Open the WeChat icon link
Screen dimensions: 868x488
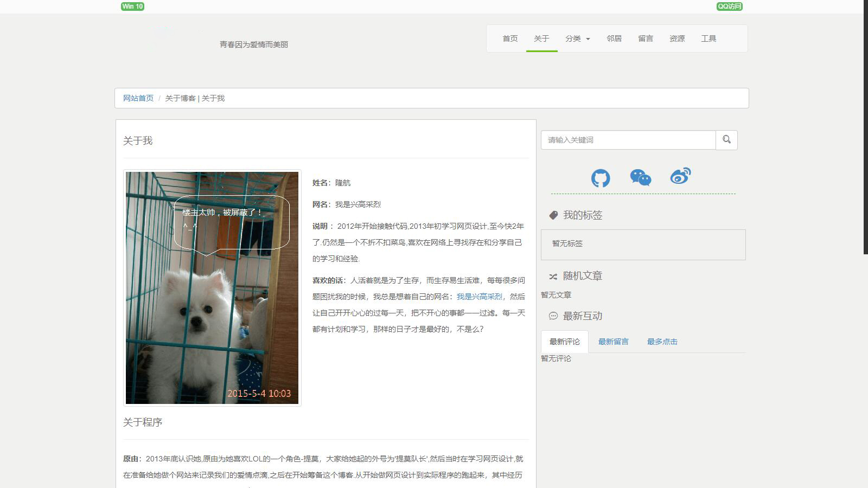641,177
